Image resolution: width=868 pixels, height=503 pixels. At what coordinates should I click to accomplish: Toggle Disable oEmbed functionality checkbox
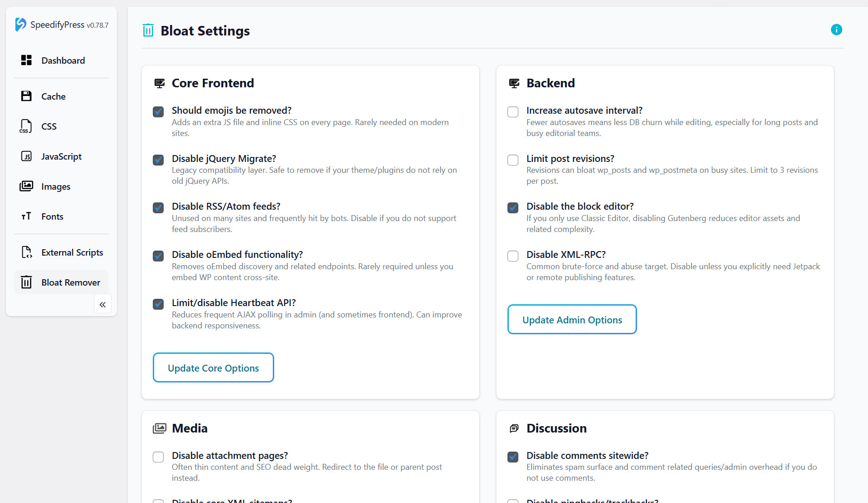coord(158,256)
